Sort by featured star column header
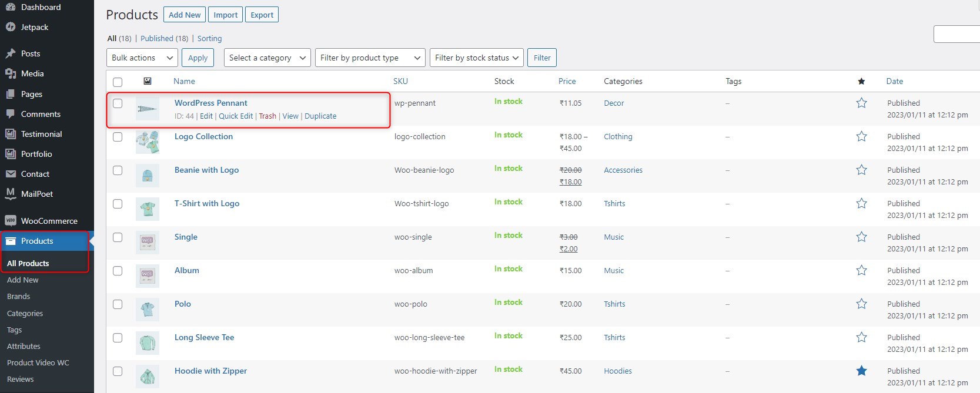This screenshot has height=393, width=980. tap(861, 81)
